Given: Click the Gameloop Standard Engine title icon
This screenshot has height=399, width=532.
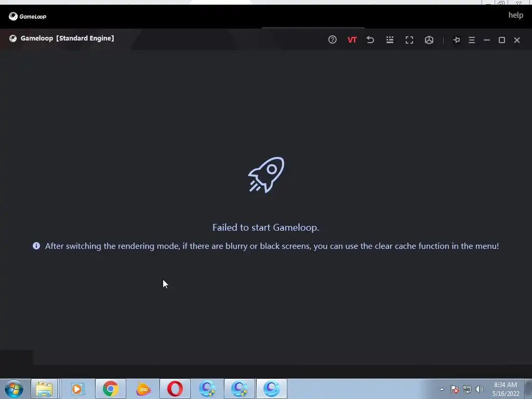Looking at the screenshot, I should 13,38.
